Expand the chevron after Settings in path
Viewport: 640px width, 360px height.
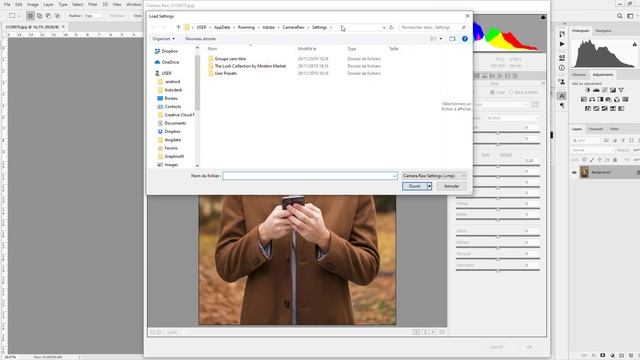[x=331, y=27]
